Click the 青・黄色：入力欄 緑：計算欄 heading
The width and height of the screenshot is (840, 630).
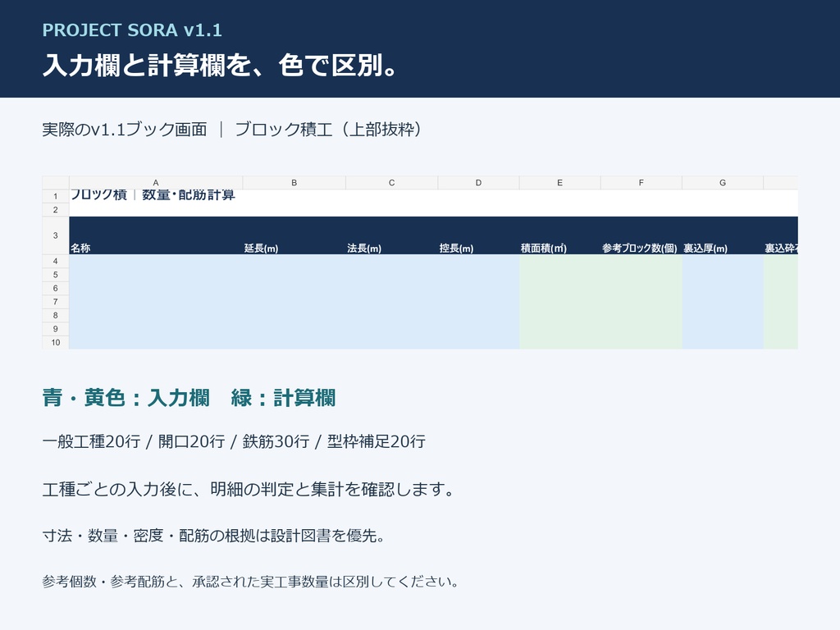(189, 398)
